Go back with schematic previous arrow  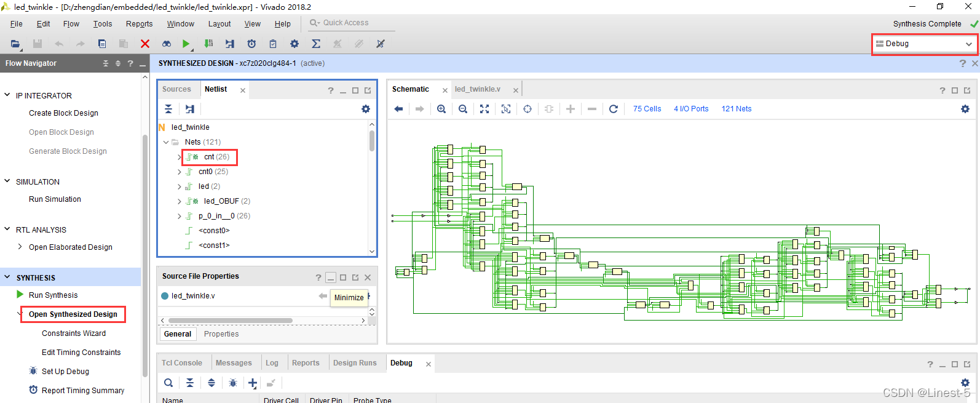click(398, 109)
